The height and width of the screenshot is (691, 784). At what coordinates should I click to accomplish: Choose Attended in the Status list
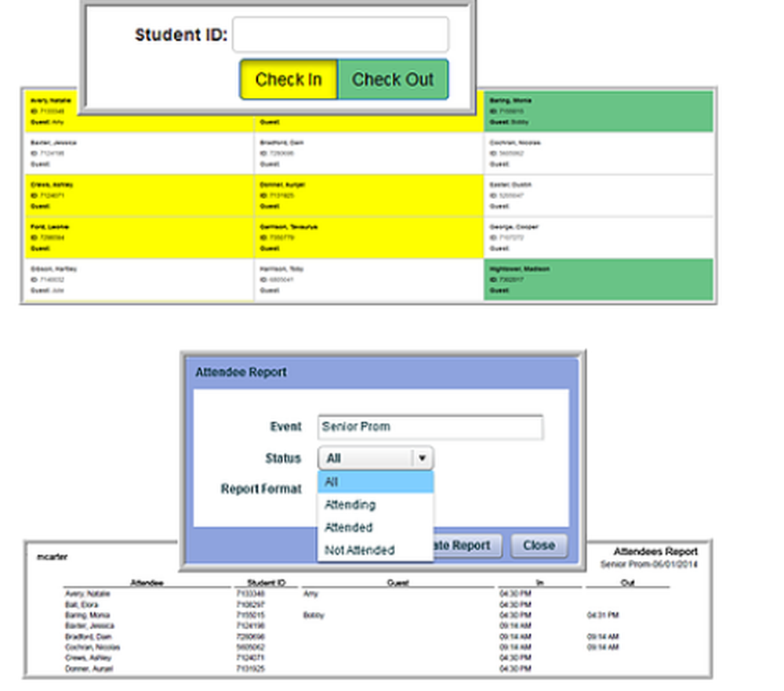376,527
